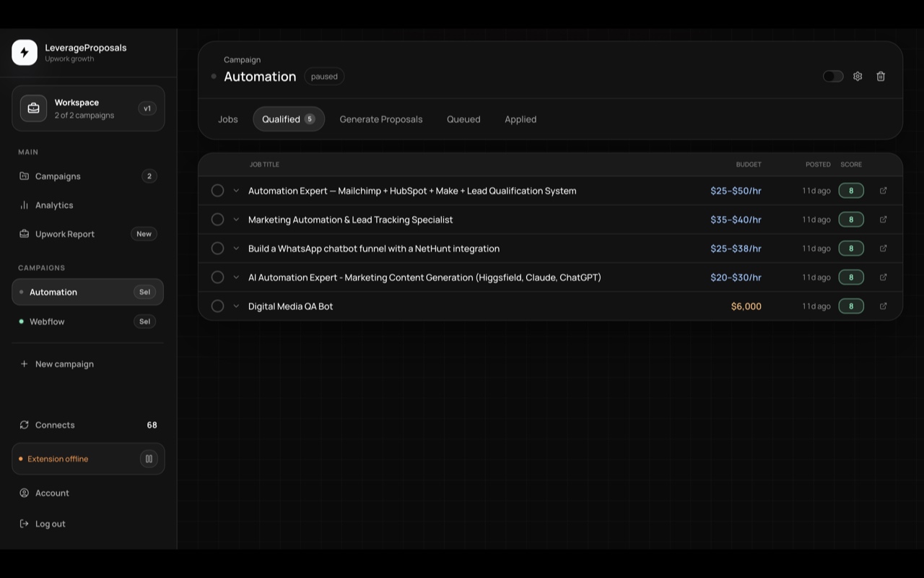The height and width of the screenshot is (578, 924).
Task: Select the WhatsApp chatbot funnel job circle
Action: click(217, 249)
